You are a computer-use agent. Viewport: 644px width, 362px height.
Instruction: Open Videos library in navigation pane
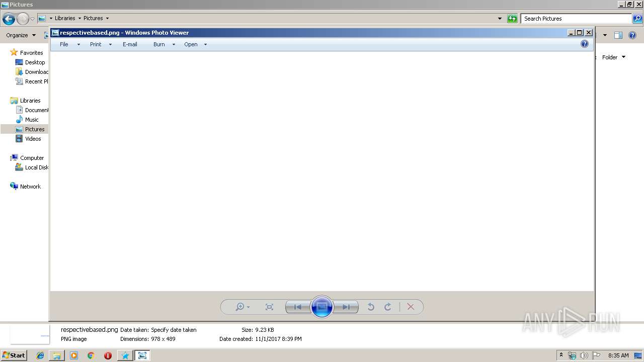coord(33,139)
